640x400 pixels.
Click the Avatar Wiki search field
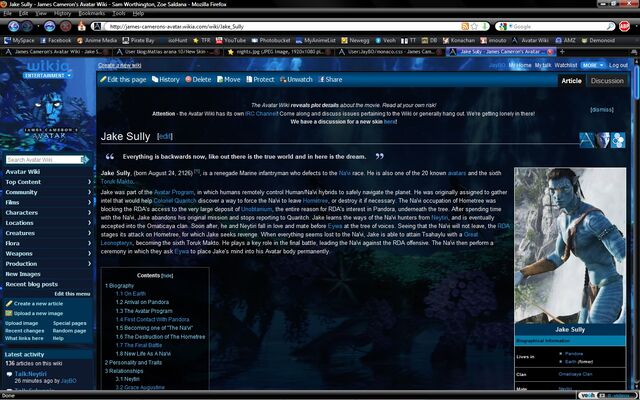coord(43,160)
